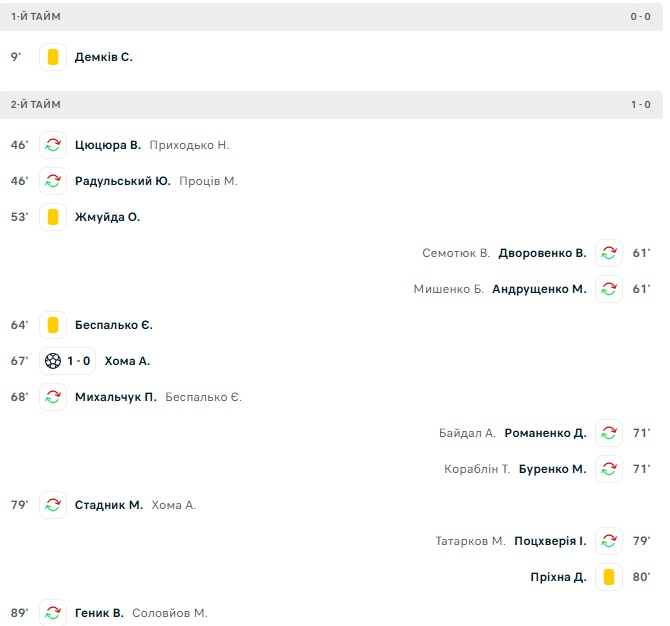Click the substitution icon next to Романенко Д.
Image resolution: width=670 pixels, height=626 pixels.
(x=609, y=433)
